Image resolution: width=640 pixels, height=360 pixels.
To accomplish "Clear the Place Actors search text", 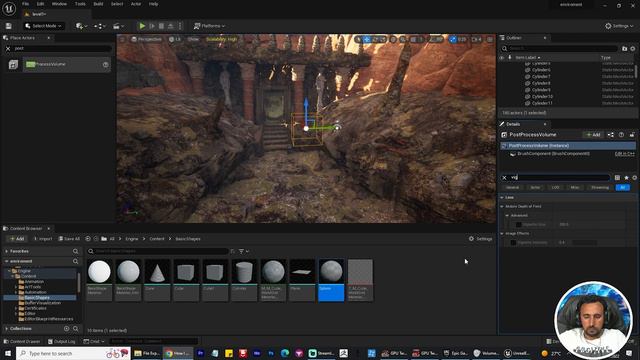I will 8,48.
